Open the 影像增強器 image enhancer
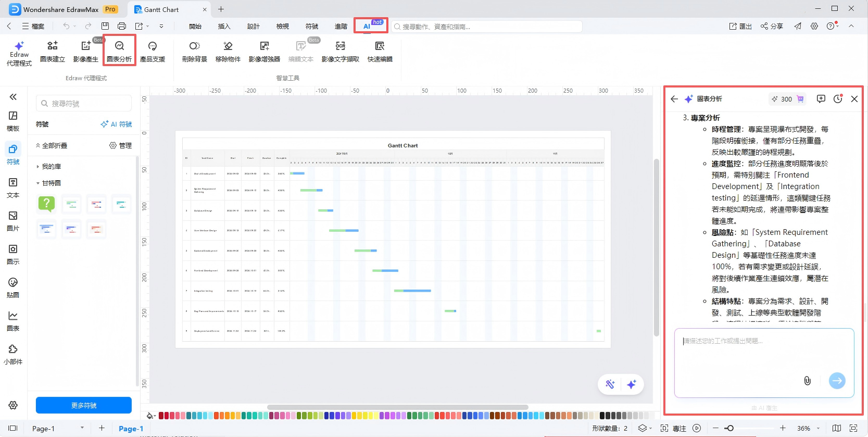This screenshot has width=868, height=437. click(264, 51)
